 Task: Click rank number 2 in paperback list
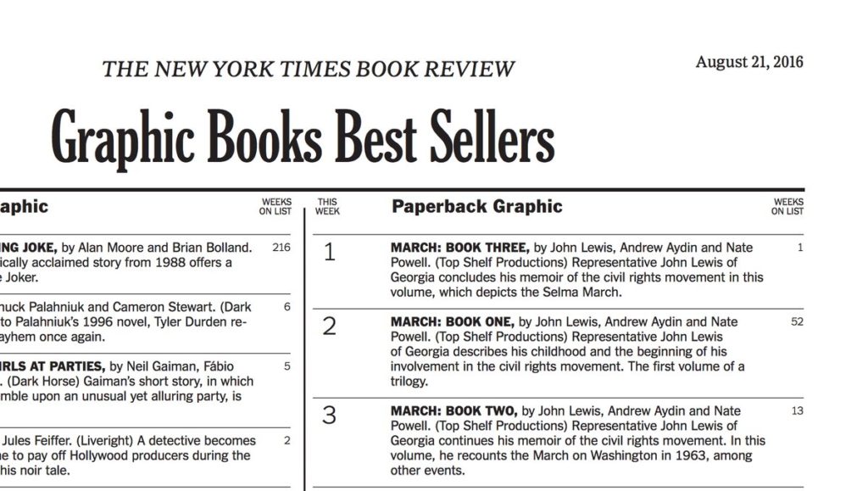pos(330,326)
